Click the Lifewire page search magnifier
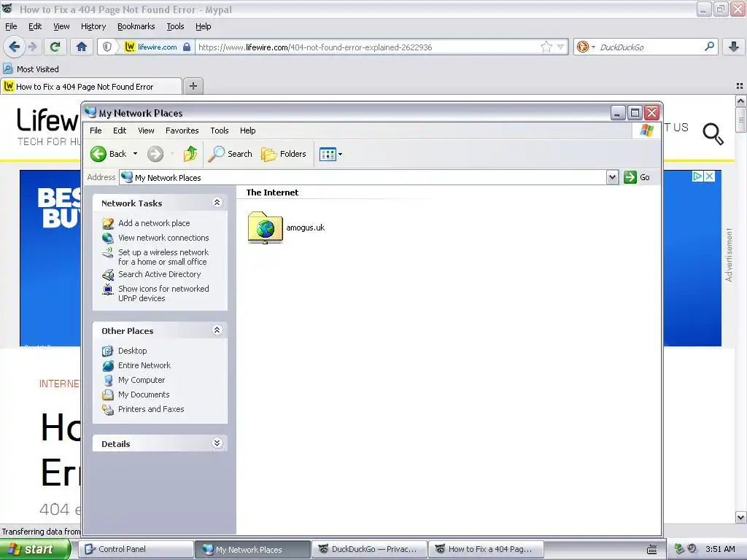Screen dimensions: 747x560 (713, 134)
